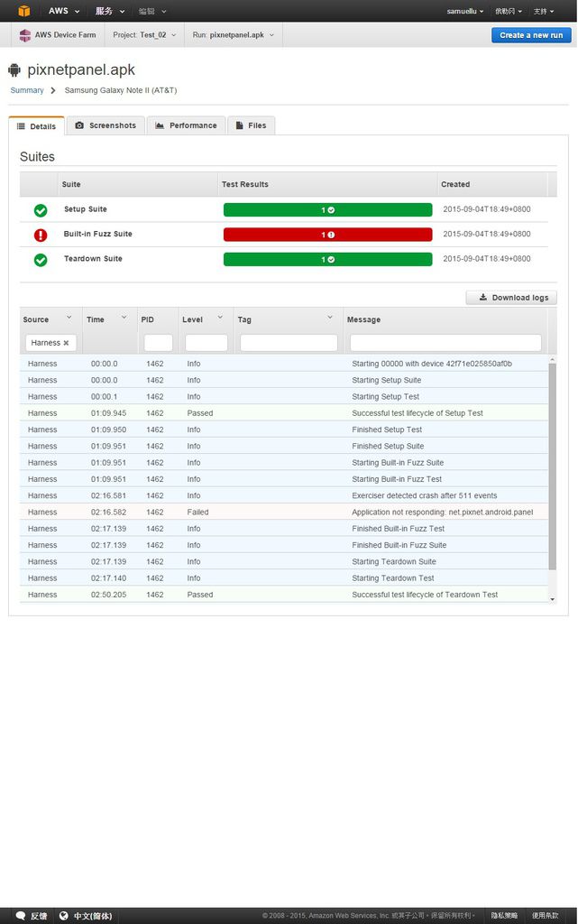Viewport: 578px width, 924px height.
Task: Open the 隐私策略 privacy policy link
Action: click(504, 915)
